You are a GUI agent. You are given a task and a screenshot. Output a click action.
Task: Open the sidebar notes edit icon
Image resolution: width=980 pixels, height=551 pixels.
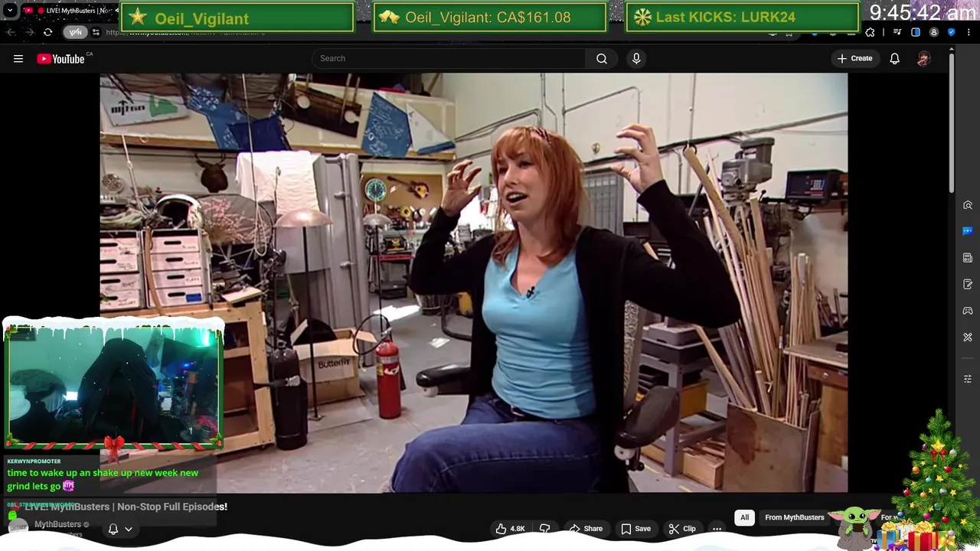[968, 284]
